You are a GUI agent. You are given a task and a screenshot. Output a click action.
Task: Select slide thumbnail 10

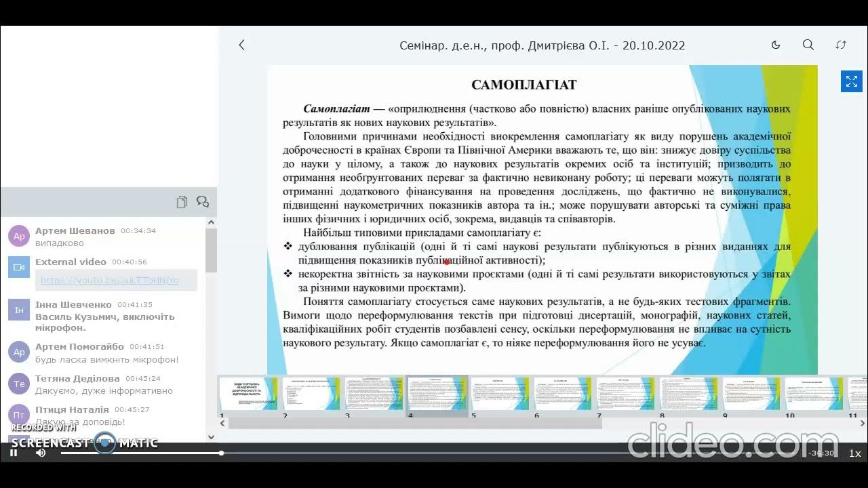click(814, 393)
